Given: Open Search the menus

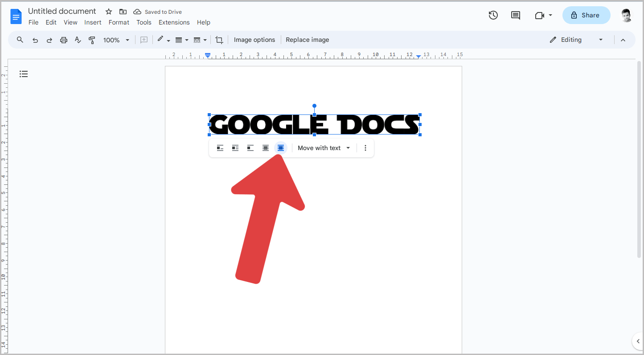Looking at the screenshot, I should pyautogui.click(x=20, y=40).
